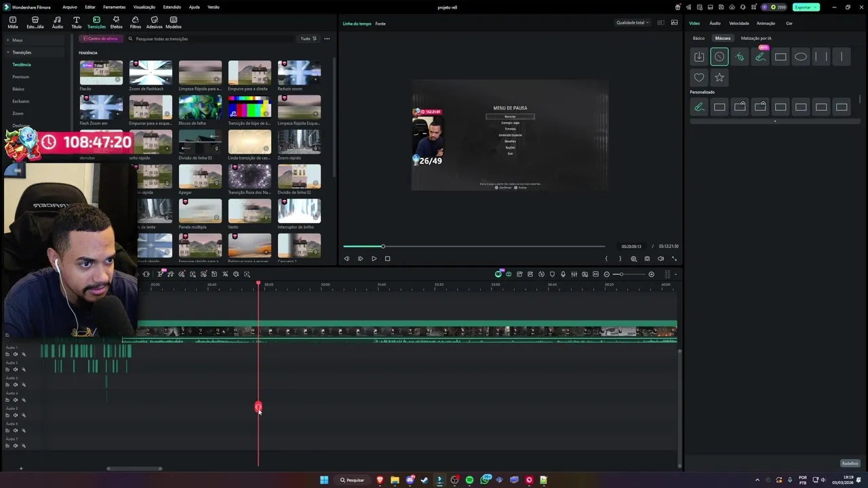
Task: Select the brush preset under Personalizado
Action: click(x=699, y=107)
